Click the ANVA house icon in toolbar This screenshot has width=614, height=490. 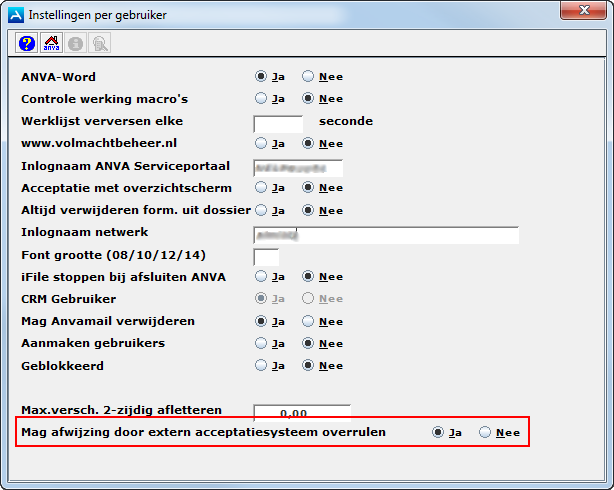[51, 43]
